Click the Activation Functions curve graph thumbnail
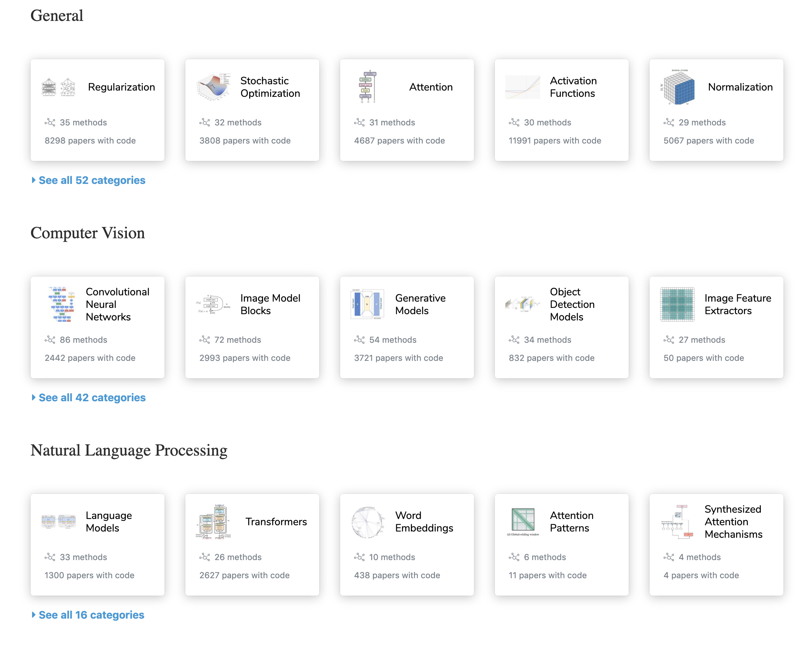This screenshot has width=812, height=659. [523, 87]
